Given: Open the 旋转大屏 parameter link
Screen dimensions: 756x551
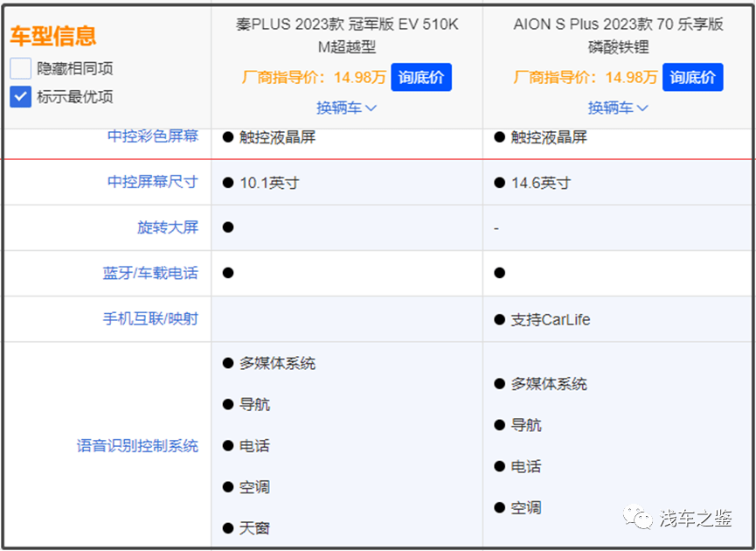Looking at the screenshot, I should pyautogui.click(x=168, y=227).
